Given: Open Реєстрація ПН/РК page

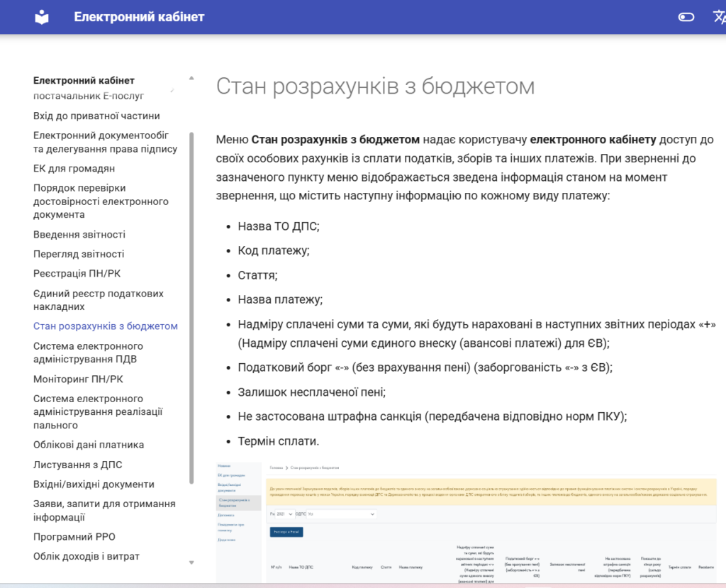Looking at the screenshot, I should [77, 274].
